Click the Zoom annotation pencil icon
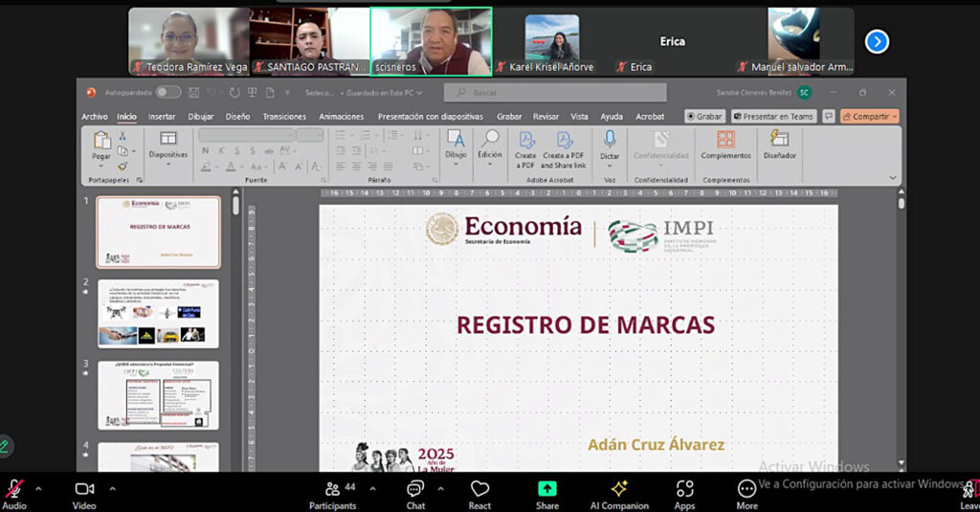Screen dimensions: 980x512 pos(5,446)
